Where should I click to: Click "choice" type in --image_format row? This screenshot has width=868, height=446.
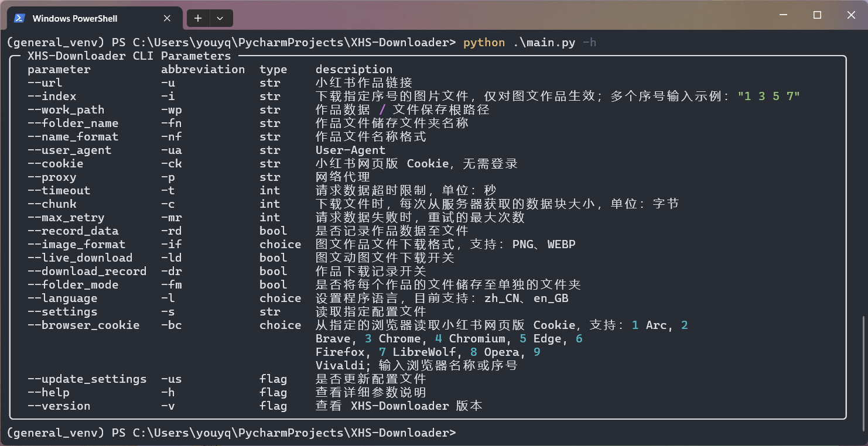coord(281,244)
